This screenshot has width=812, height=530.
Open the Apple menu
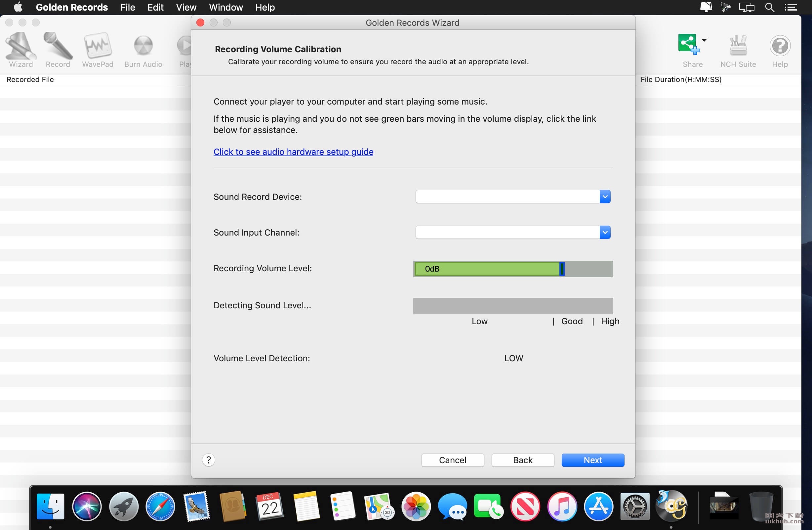(x=18, y=7)
